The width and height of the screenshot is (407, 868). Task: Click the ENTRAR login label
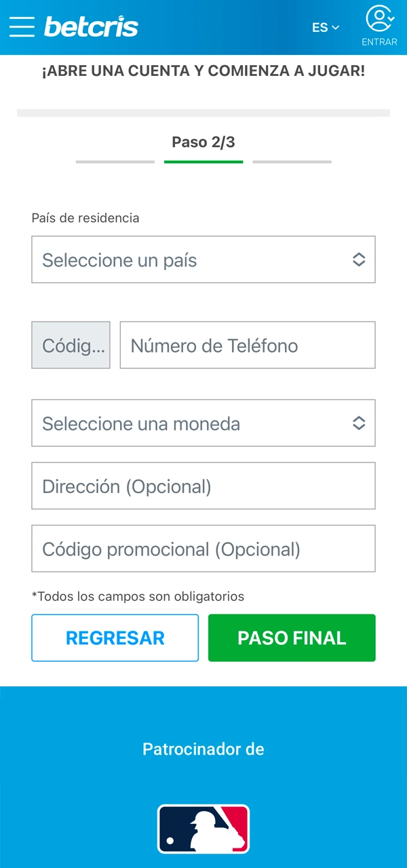click(378, 41)
